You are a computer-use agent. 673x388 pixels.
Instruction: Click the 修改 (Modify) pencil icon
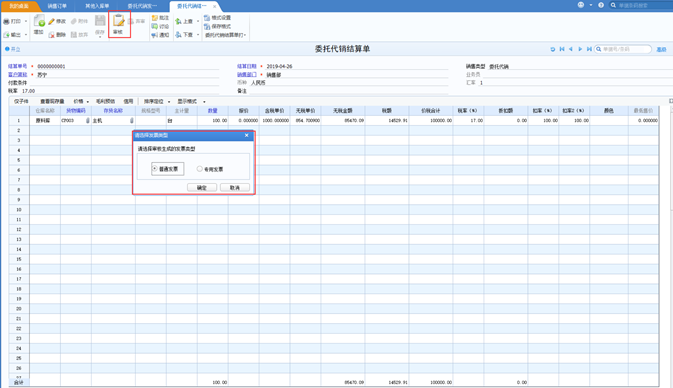[x=52, y=21]
